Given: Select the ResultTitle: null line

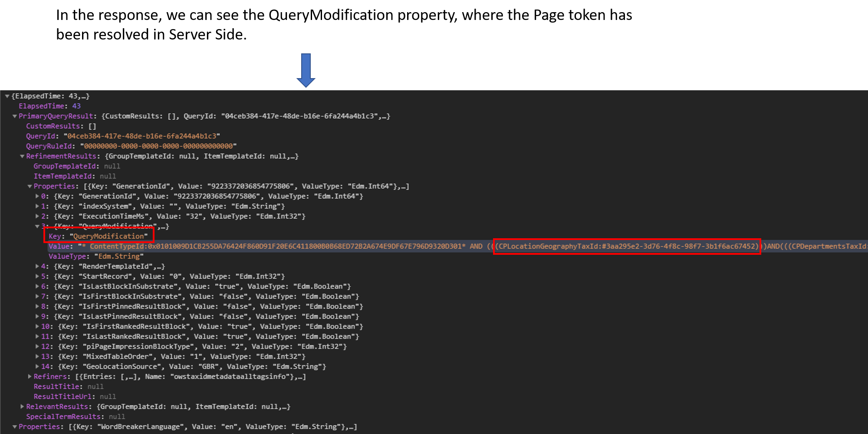Looking at the screenshot, I should pos(69,387).
